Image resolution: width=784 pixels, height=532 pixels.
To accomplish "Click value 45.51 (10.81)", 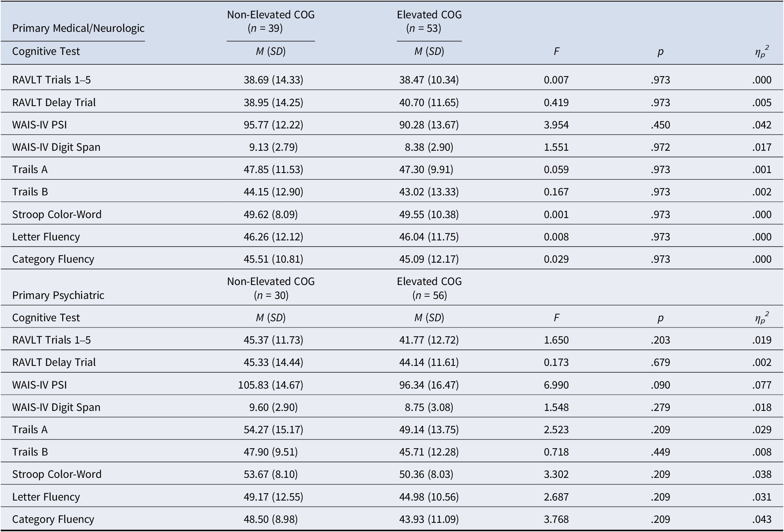I will (273, 259).
